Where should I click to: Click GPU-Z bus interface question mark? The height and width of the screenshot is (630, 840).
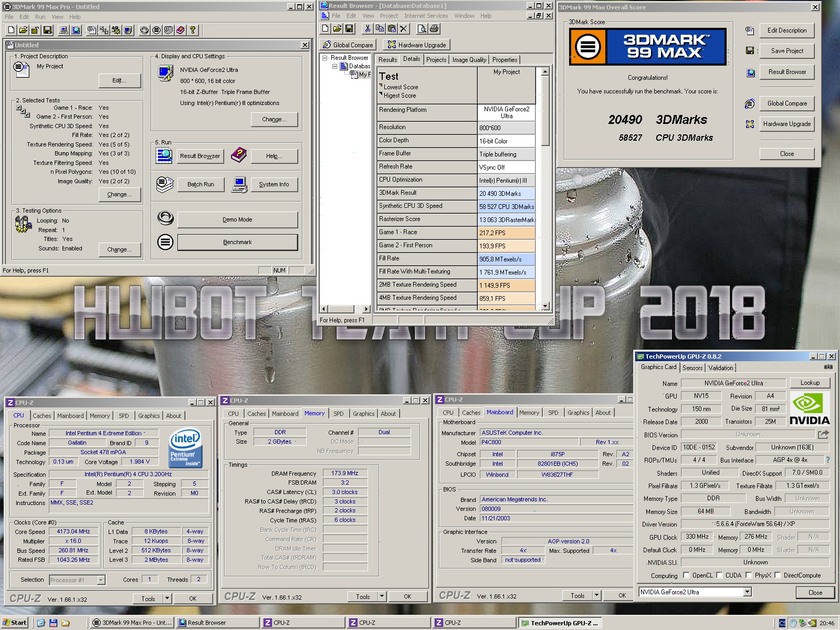(828, 460)
